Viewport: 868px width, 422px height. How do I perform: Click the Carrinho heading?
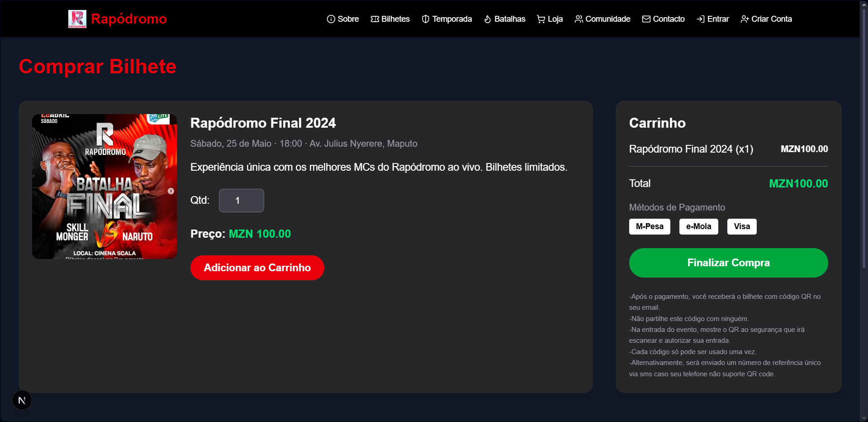(657, 123)
